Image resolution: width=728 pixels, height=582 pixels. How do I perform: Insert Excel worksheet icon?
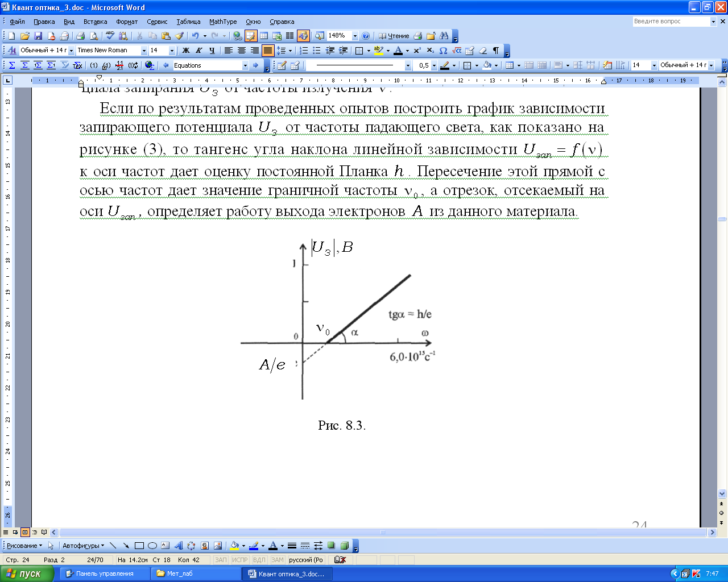(277, 36)
